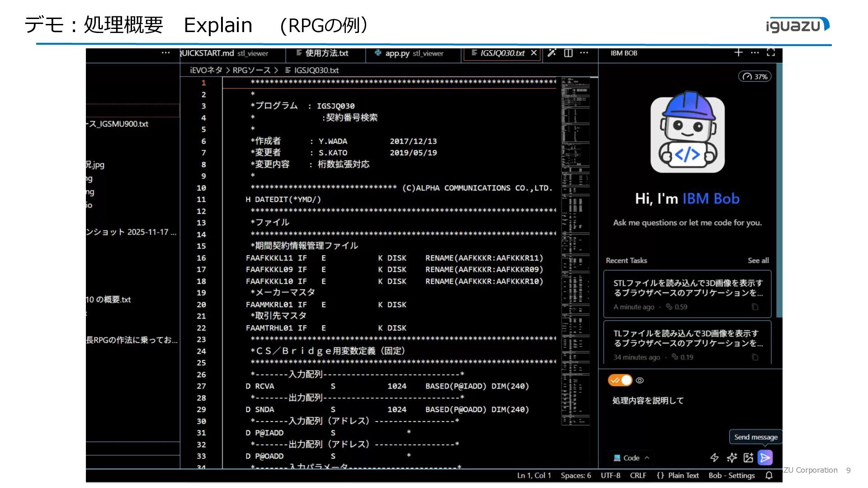Viewport: 868px width, 488px height.
Task: Click the add image attachment icon
Action: coord(748,458)
